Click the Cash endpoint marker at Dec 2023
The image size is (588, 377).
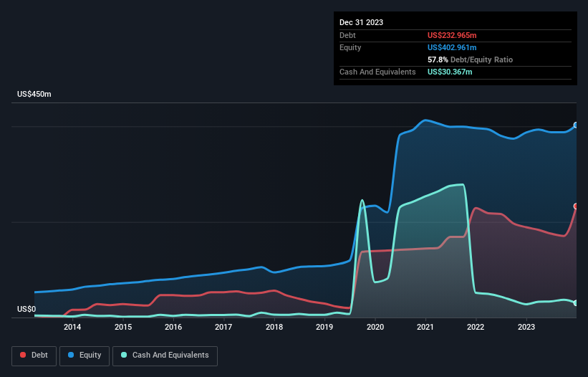click(576, 302)
